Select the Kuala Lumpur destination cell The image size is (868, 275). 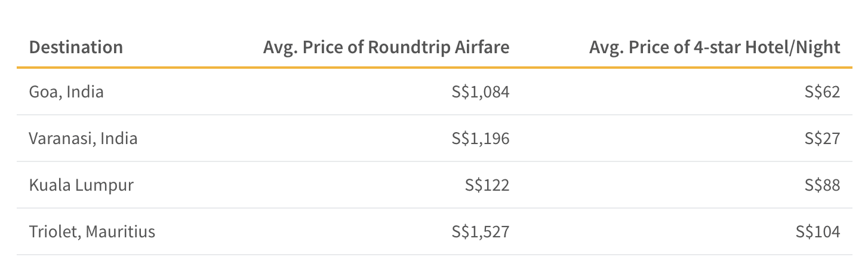click(81, 185)
